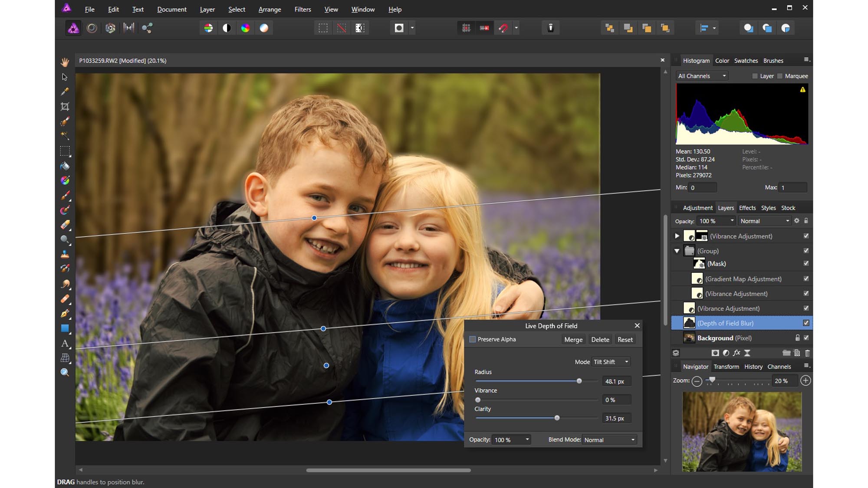Viewport: 868px width, 488px height.
Task: Click the Reset button in Live Depth of Field
Action: pos(625,340)
